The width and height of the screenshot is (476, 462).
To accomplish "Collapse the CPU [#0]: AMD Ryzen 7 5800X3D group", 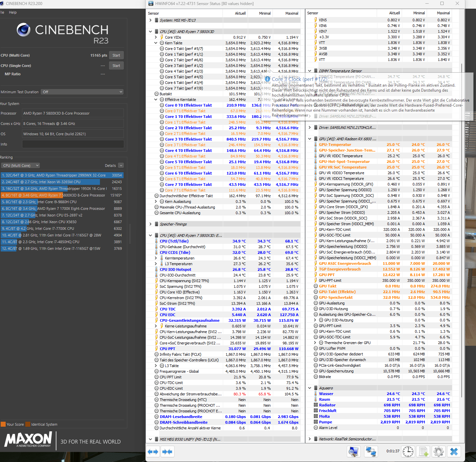I will [150, 32].
